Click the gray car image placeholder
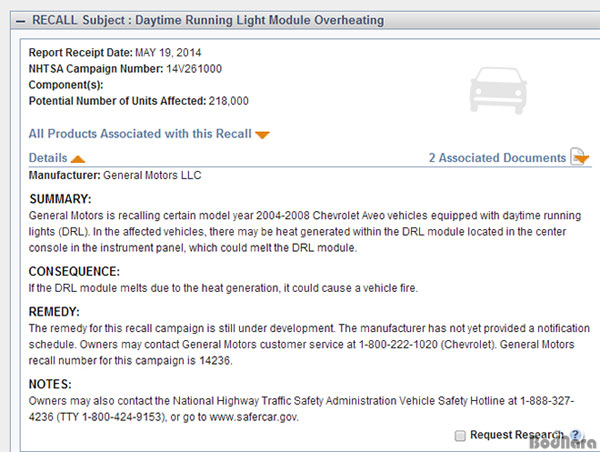600x452 pixels. 498,90
